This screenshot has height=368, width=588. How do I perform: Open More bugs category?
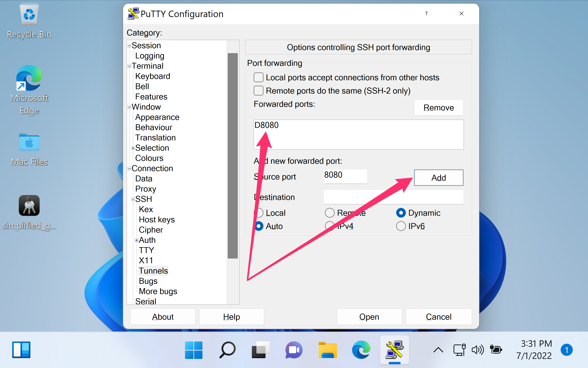[x=158, y=291]
